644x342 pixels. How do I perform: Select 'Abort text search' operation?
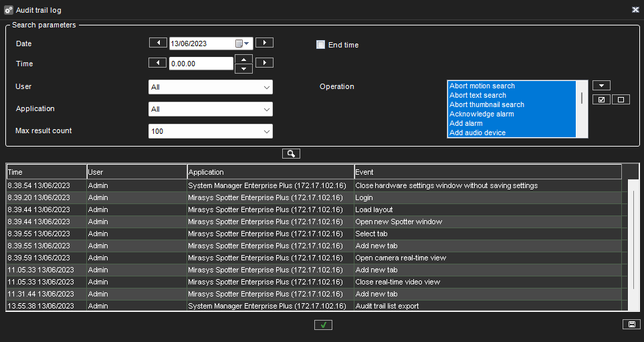pos(477,96)
